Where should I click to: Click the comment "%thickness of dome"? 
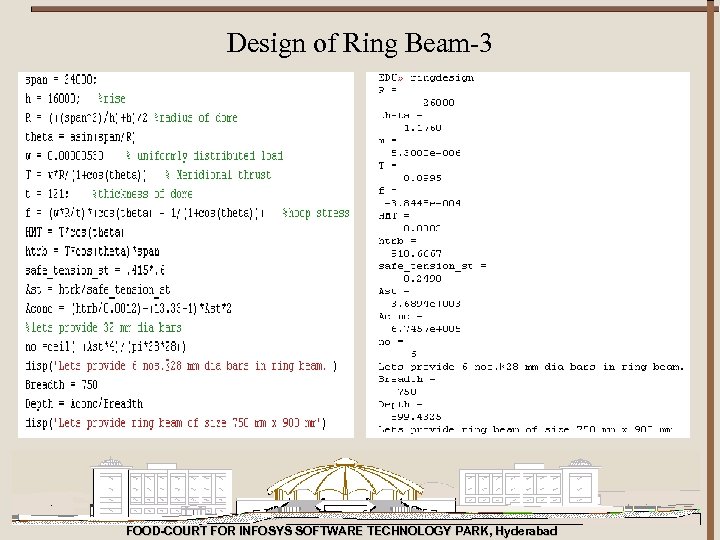click(x=142, y=194)
